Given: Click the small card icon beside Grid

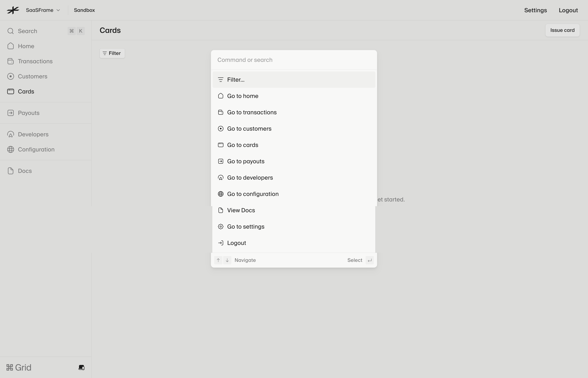Looking at the screenshot, I should tap(81, 367).
